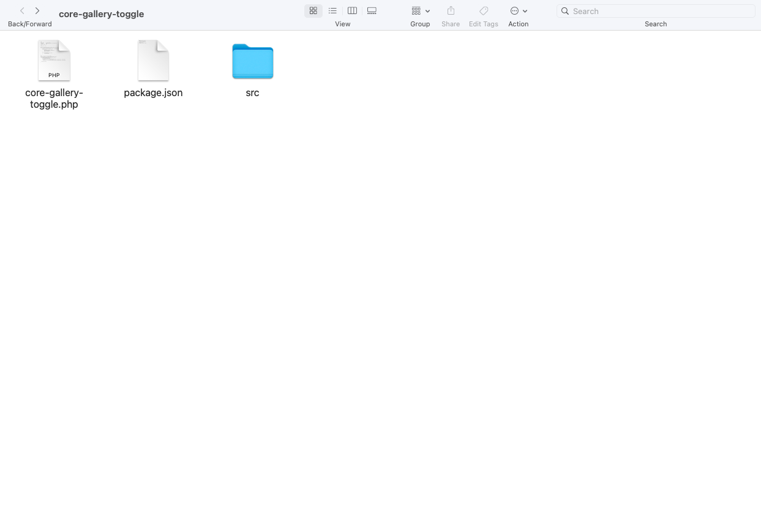Select the src folder icon
The width and height of the screenshot is (761, 532).
(x=252, y=61)
